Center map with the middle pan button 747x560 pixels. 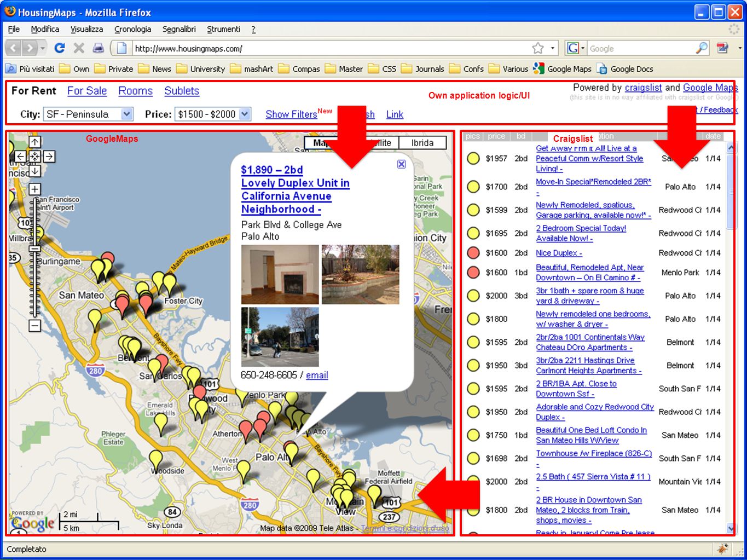click(x=34, y=157)
